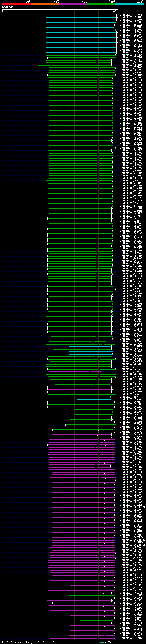146x644 pixels.
Task: Click the UniRef100_B7FQB9 entry
Action: pos(131,58)
